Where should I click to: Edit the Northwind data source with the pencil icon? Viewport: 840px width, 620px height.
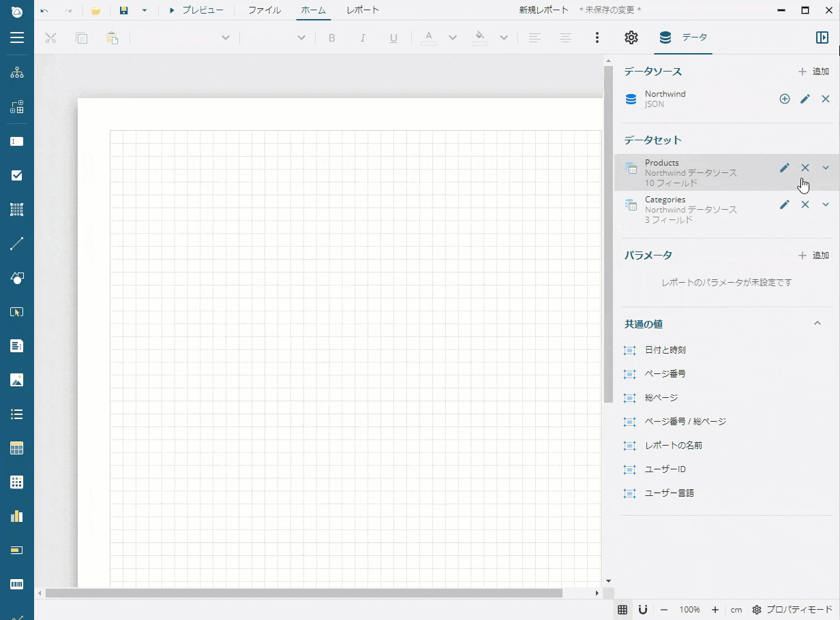(x=805, y=99)
